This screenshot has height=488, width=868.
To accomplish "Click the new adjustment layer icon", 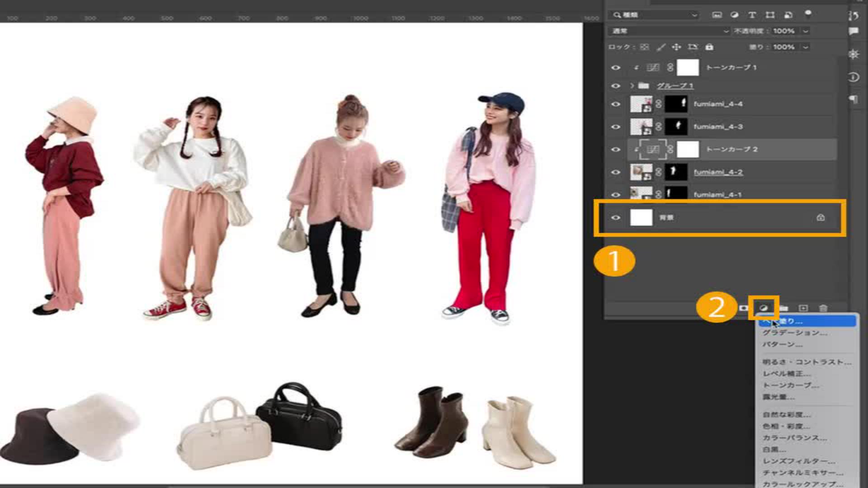I will click(764, 308).
